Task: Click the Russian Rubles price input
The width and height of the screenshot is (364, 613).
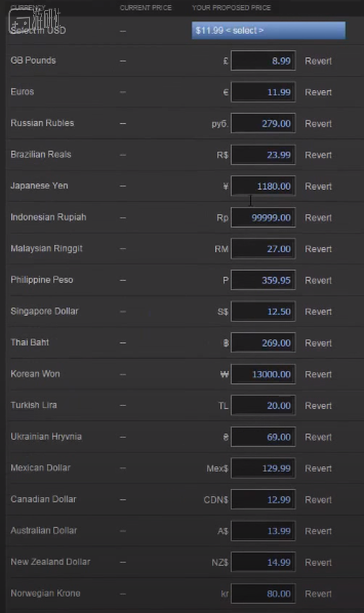Action: coord(263,124)
